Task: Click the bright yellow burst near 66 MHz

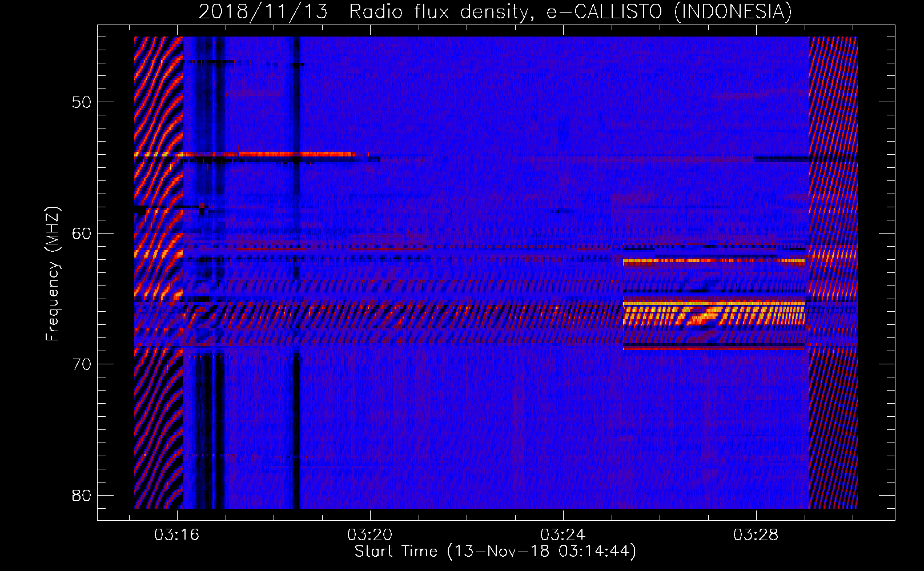Action: (x=714, y=313)
